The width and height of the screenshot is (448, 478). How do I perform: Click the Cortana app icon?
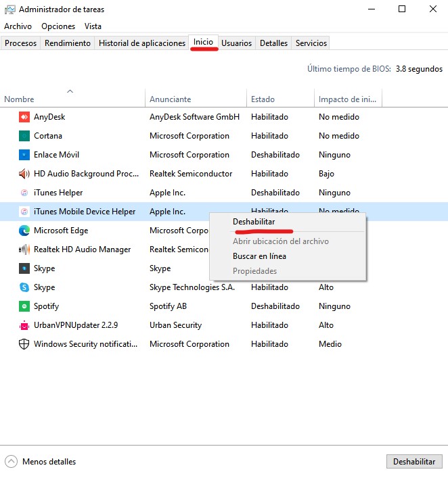tap(24, 136)
